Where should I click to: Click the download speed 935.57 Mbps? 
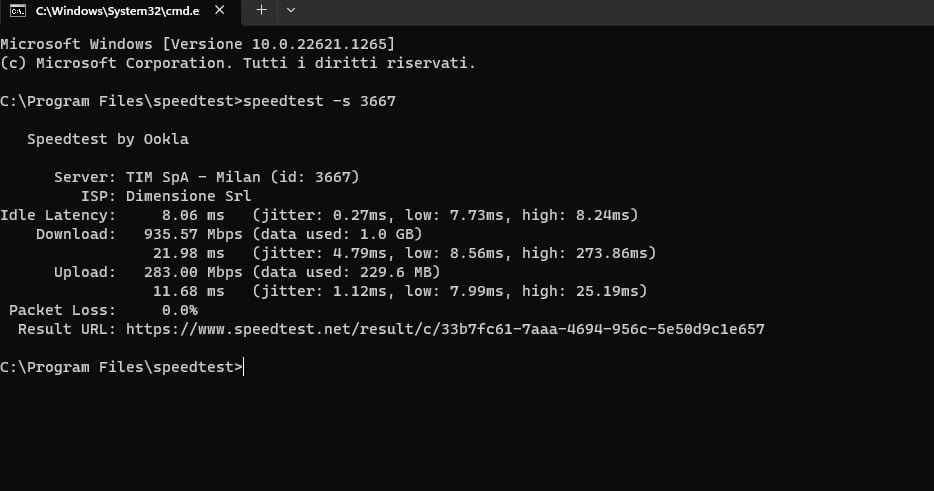click(x=193, y=234)
